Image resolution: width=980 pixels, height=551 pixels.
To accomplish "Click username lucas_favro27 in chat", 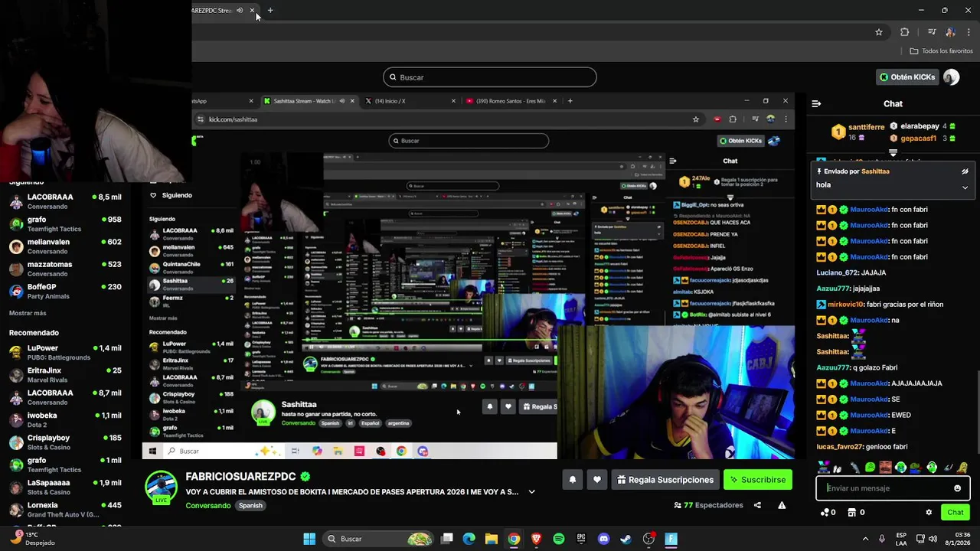I will pos(839,447).
